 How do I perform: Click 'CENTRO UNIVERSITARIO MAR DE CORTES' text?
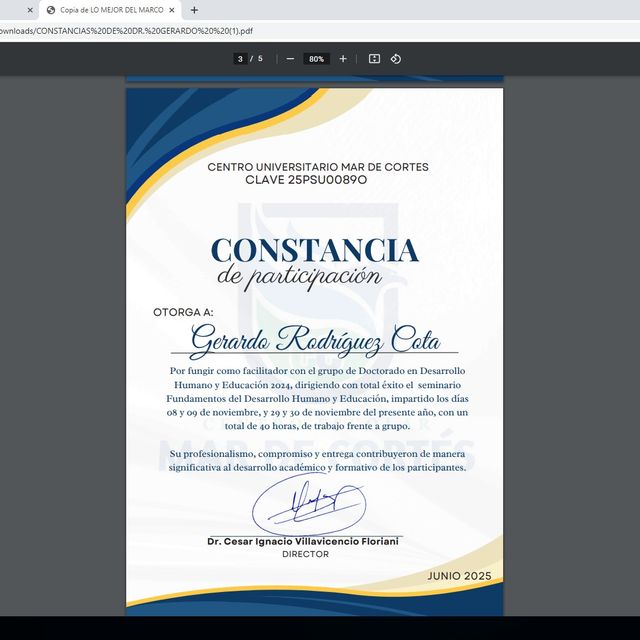coord(318,167)
